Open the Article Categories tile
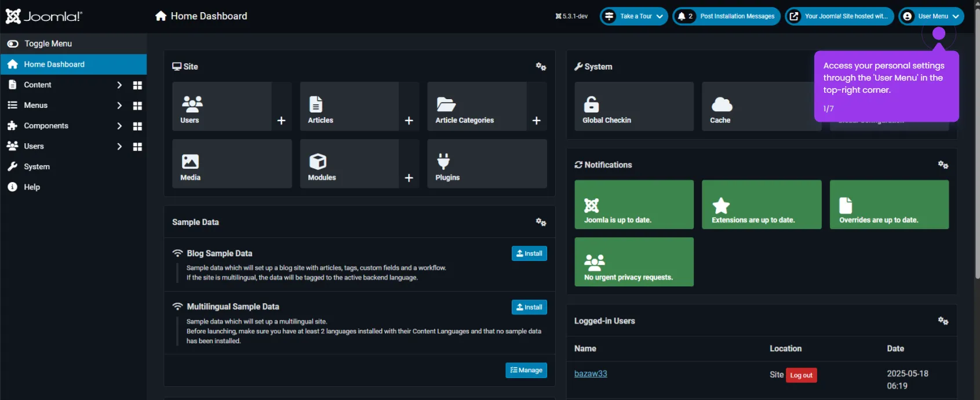The image size is (980, 400). pyautogui.click(x=477, y=106)
